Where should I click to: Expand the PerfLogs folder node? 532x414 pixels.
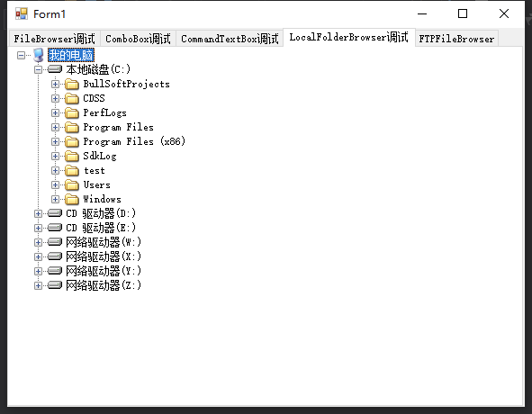point(55,112)
